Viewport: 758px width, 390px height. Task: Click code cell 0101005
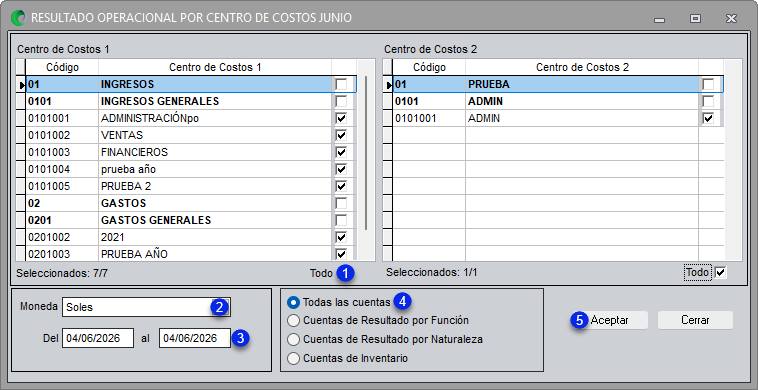(x=62, y=186)
